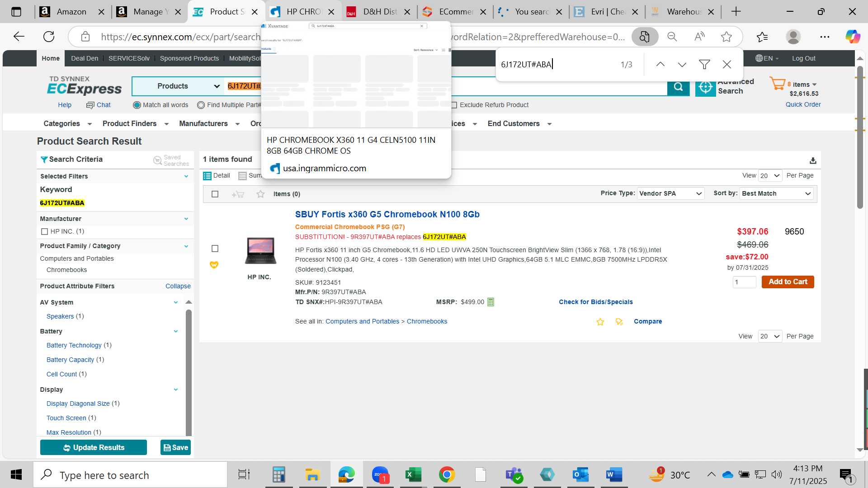
Task: Go to previous find-on-page match
Action: click(660, 65)
